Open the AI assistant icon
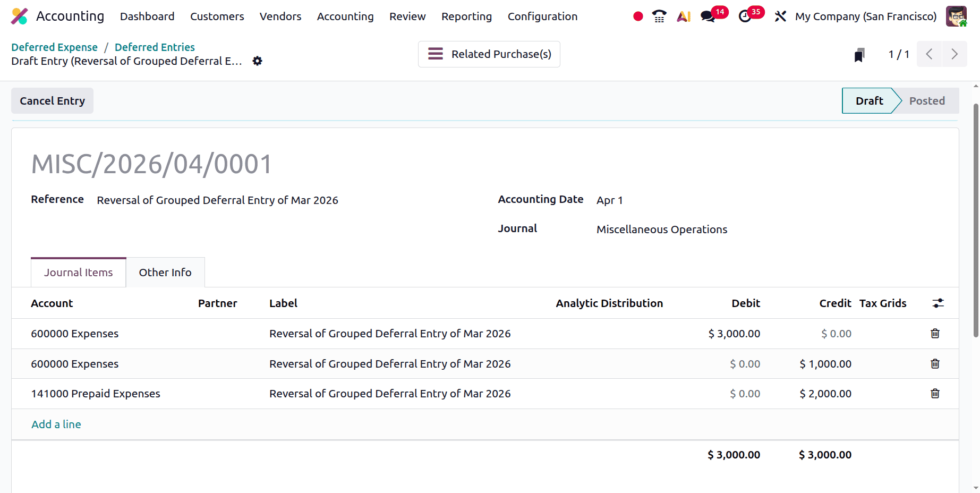The height and width of the screenshot is (493, 980). point(684,16)
